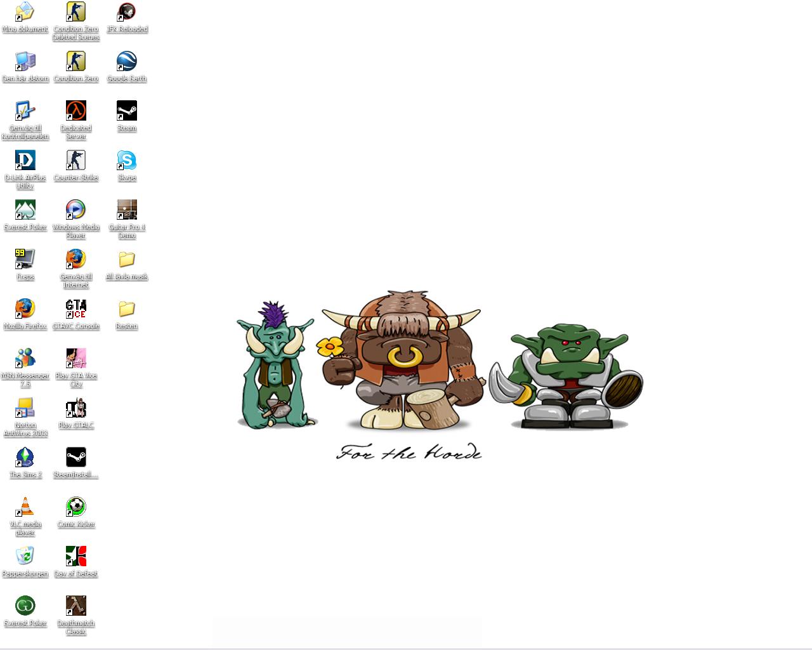Open the Google Earth desktop icon
Viewport: 812px width, 650px height.
(127, 61)
